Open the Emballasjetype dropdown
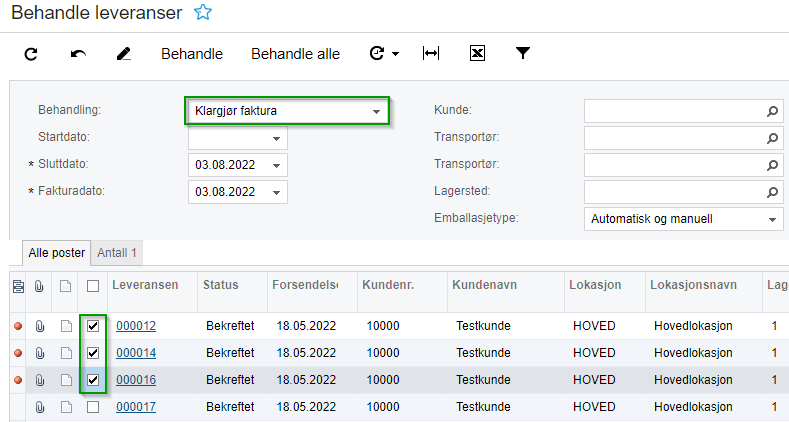The height and width of the screenshot is (422, 789). click(x=684, y=219)
